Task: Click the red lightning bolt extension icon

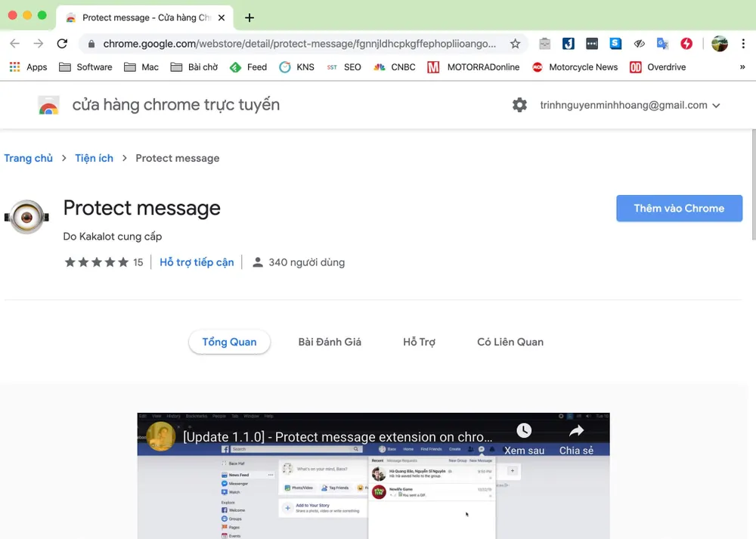Action: (x=686, y=44)
